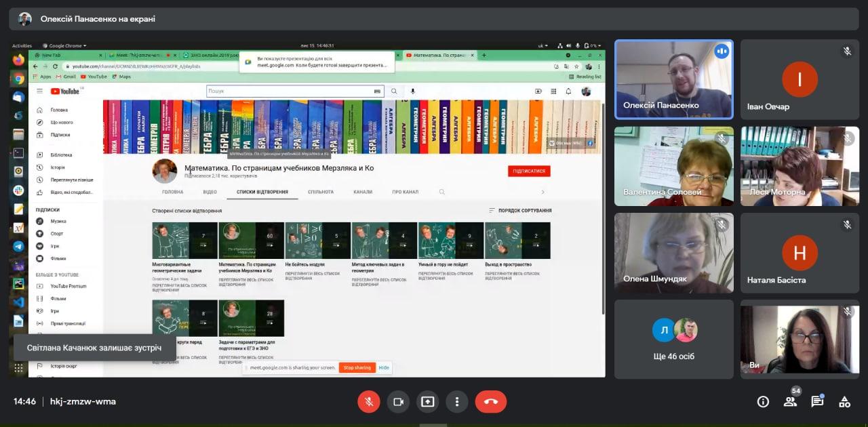Image resolution: width=868 pixels, height=427 pixels.
Task: Open 'Переглянути пізніше' in YouTube sidebar
Action: click(x=66, y=180)
